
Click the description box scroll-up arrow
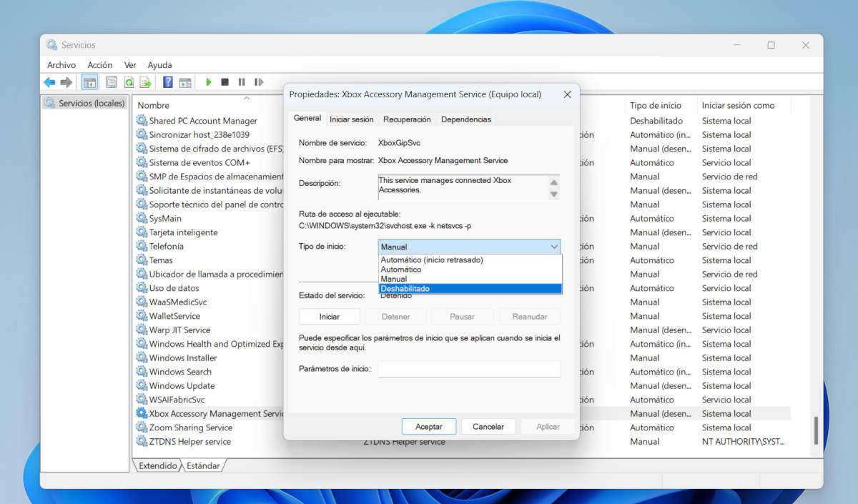[553, 183]
